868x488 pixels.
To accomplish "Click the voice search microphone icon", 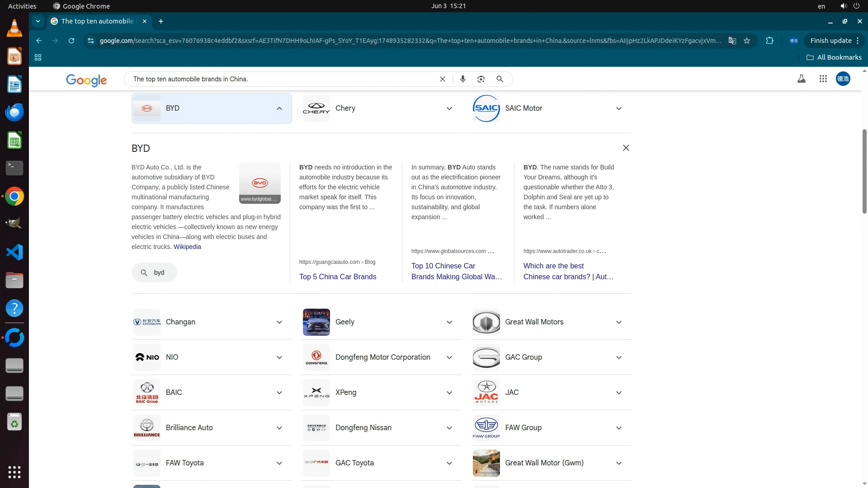I will coord(462,79).
